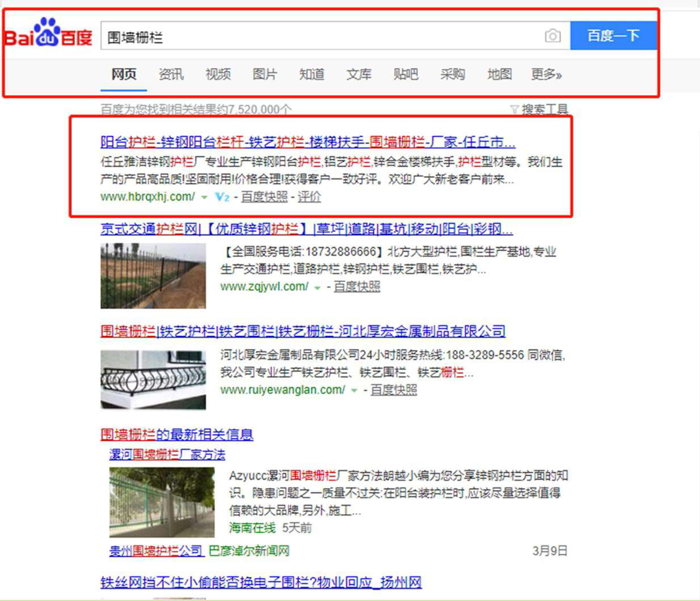Click the 3月9日 date text
This screenshot has width=700, height=601.
(550, 551)
